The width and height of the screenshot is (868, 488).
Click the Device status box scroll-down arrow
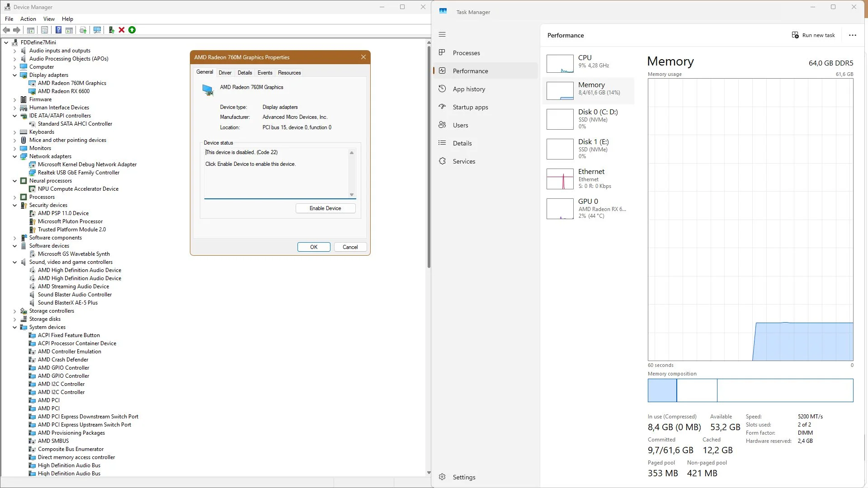(352, 195)
